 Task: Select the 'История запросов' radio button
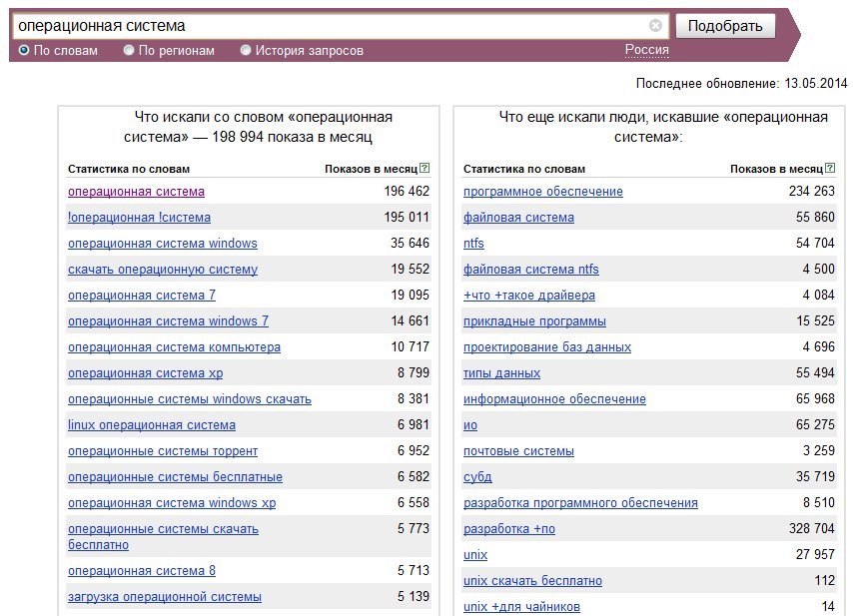(x=246, y=51)
